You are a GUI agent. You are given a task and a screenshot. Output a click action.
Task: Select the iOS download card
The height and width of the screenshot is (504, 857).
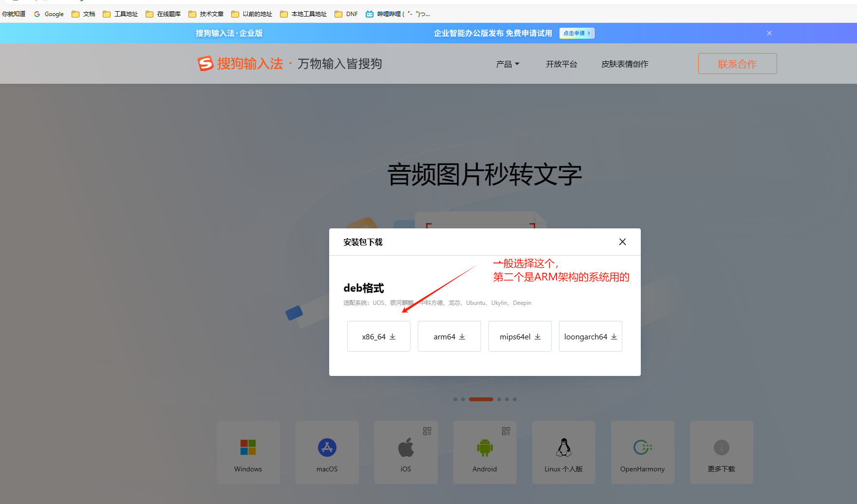(x=406, y=452)
